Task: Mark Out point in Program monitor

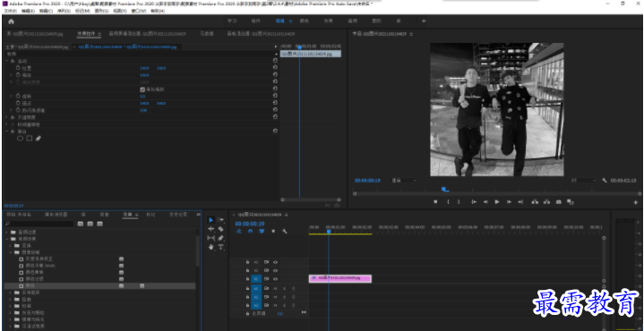Action: pos(459,202)
